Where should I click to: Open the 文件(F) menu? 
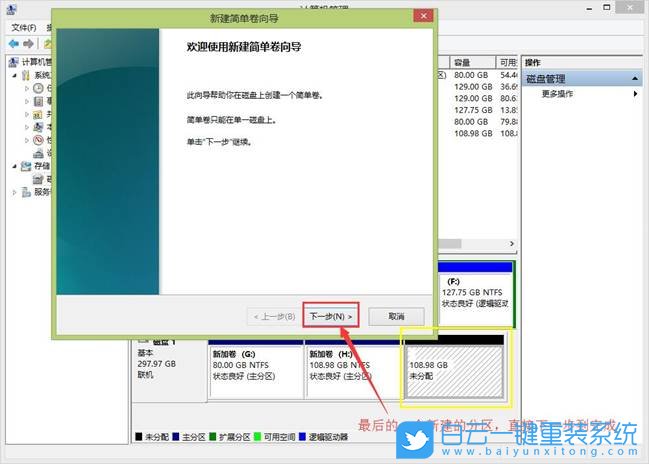(x=24, y=28)
